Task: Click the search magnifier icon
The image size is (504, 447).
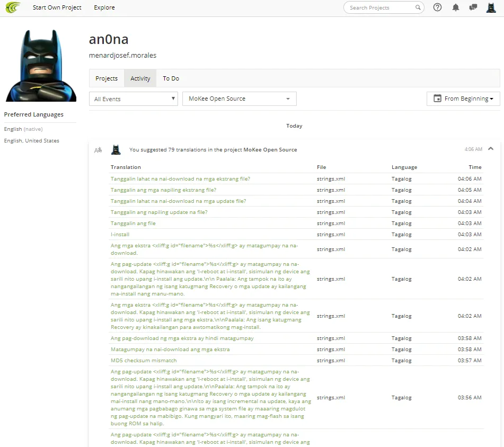Action: [418, 7]
